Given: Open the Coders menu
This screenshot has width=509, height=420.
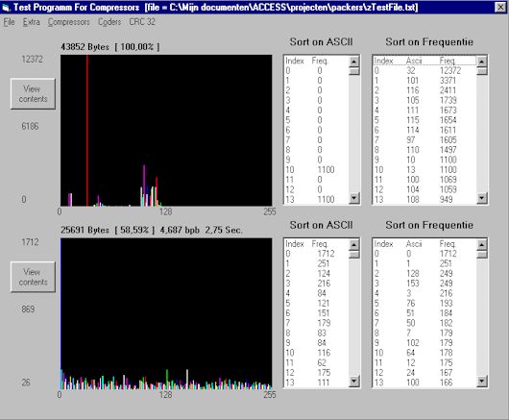Looking at the screenshot, I should pos(109,22).
